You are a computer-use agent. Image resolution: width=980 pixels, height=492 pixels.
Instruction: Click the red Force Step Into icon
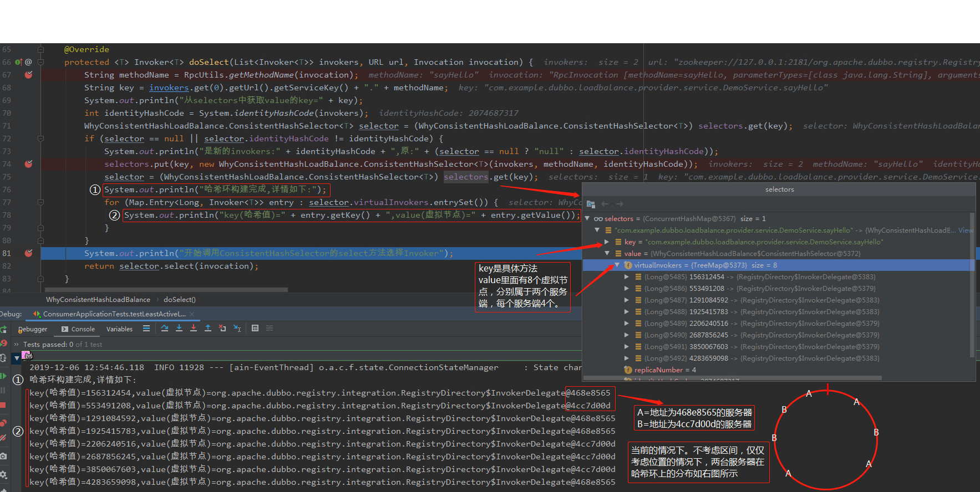(x=194, y=328)
